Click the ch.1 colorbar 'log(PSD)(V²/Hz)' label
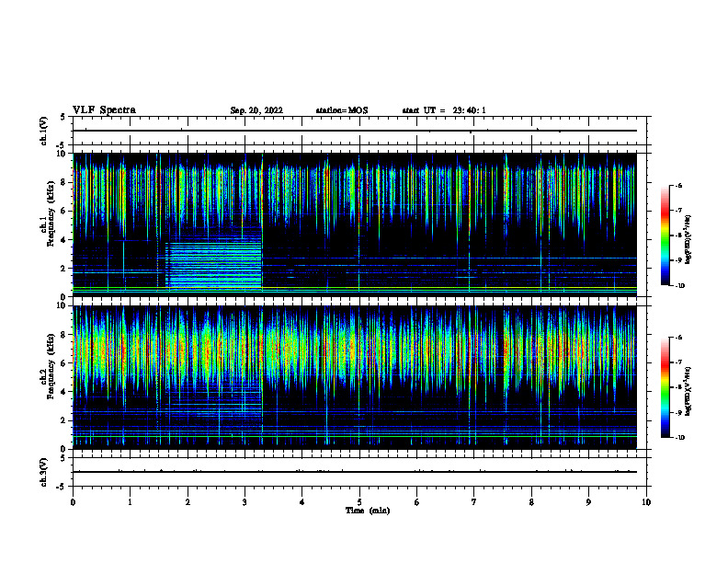 [688, 239]
